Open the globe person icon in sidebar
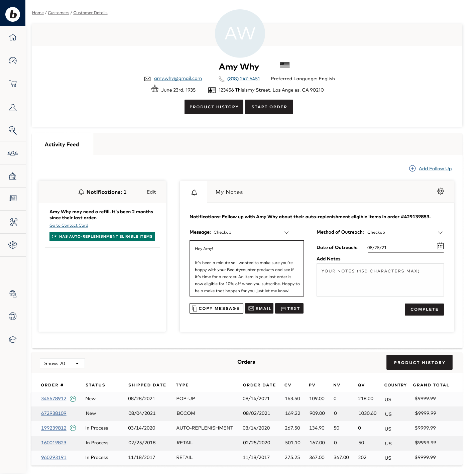The image size is (476, 474). 13,293
